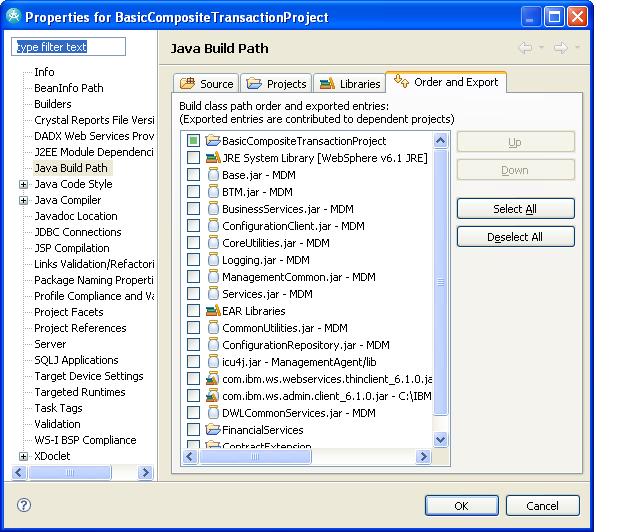The height and width of the screenshot is (532, 640).
Task: Open the back history dropdown arrow
Action: pos(541,47)
